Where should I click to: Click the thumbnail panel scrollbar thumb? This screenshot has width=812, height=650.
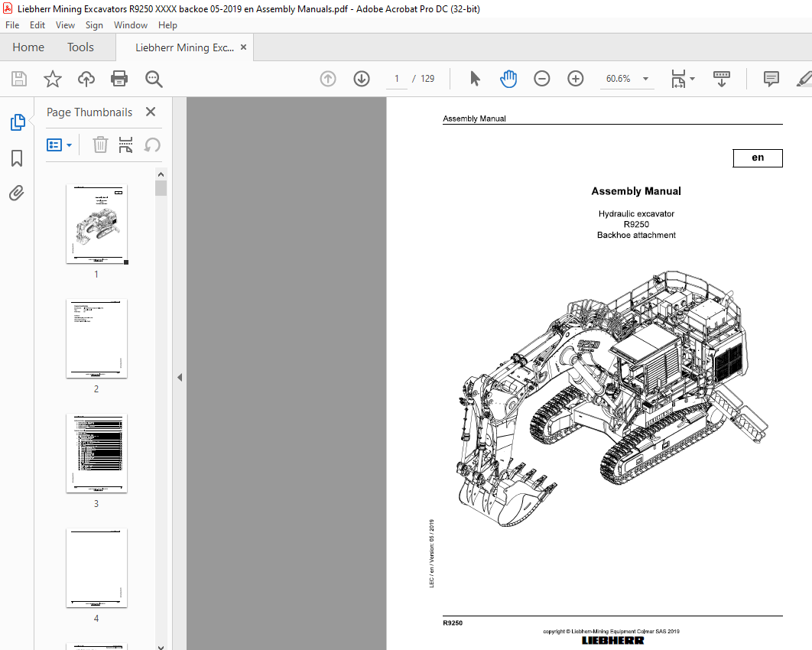pos(161,188)
